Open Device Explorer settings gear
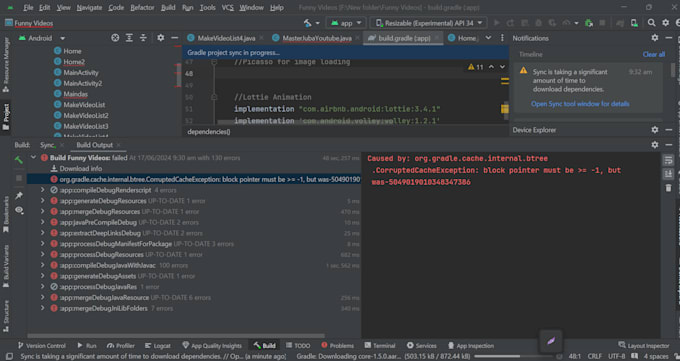680x361 pixels. point(655,130)
